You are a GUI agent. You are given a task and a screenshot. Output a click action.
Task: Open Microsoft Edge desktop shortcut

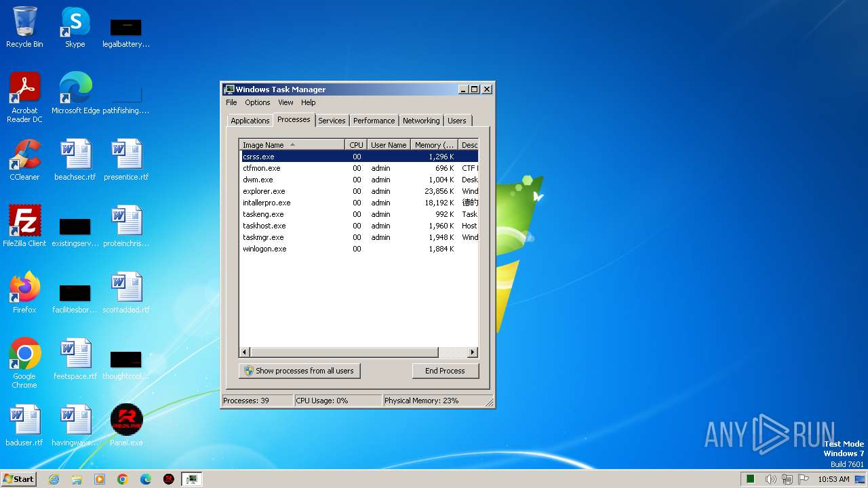coord(75,93)
